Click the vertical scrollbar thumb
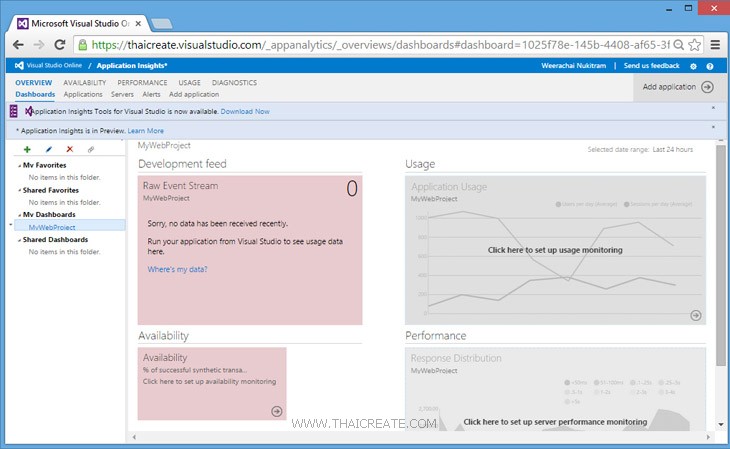This screenshot has width=730, height=449. pos(721,255)
